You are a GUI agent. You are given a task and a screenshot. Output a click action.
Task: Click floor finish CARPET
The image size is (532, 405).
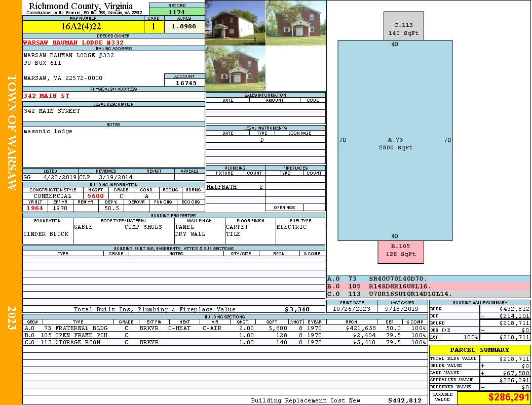click(x=237, y=227)
